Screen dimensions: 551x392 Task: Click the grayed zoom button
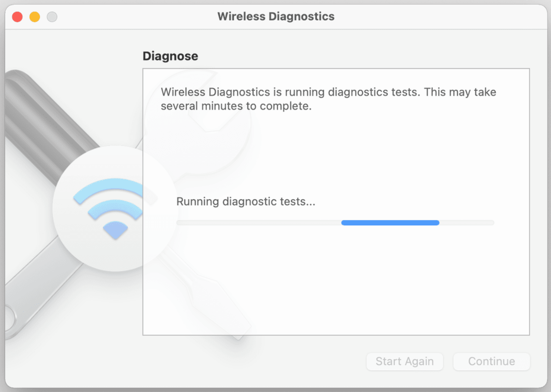click(x=52, y=17)
